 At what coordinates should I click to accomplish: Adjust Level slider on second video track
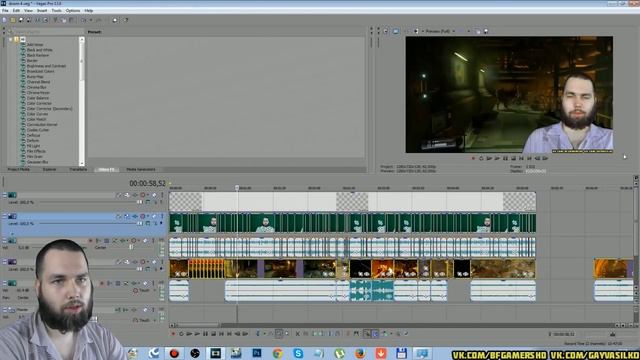click(140, 224)
